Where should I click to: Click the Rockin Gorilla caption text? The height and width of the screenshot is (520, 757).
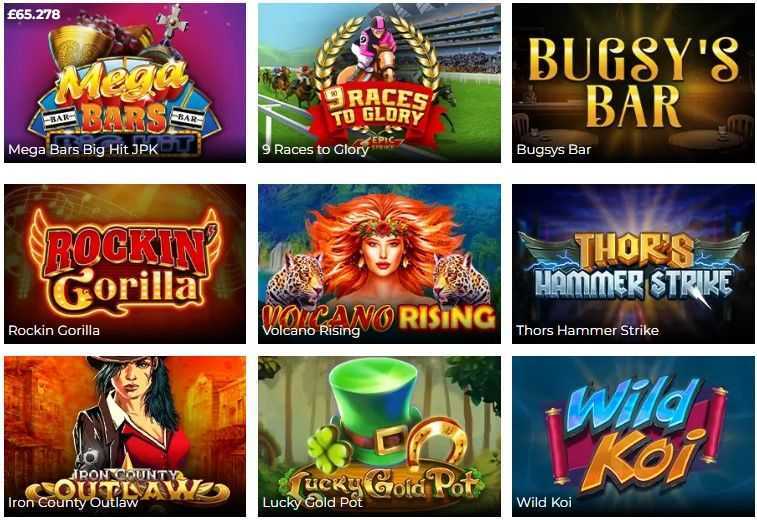coord(54,331)
